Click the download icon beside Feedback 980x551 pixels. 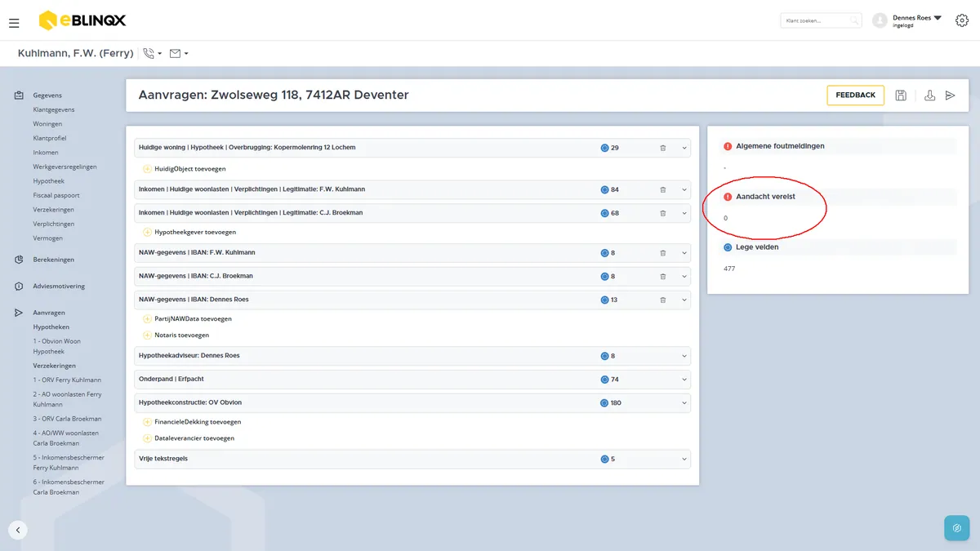(x=929, y=96)
